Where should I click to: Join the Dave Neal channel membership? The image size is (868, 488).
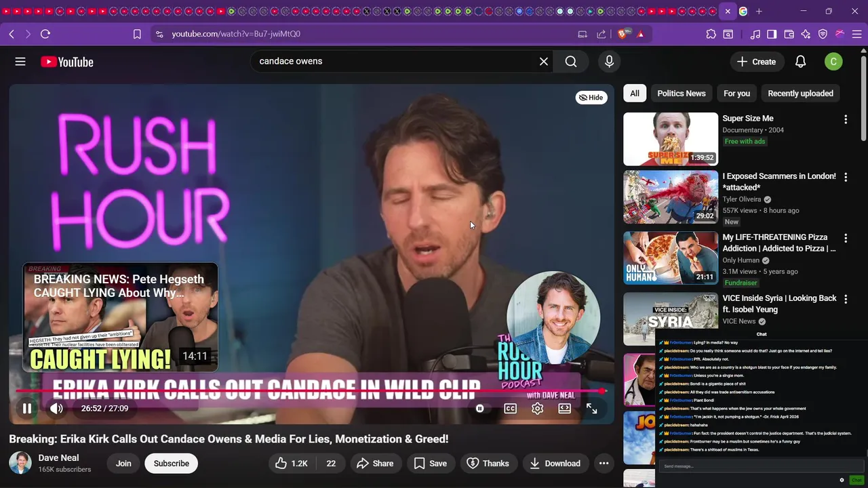(x=123, y=464)
